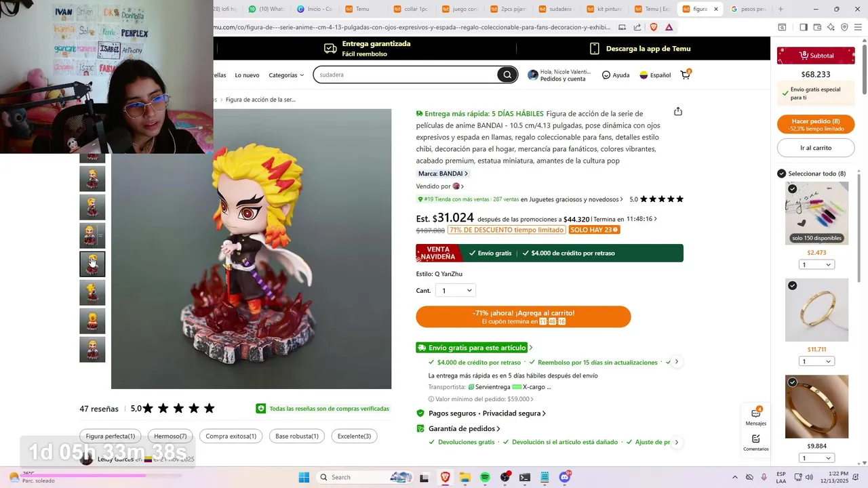The width and height of the screenshot is (868, 488).
Task: Open Discord from the taskbar
Action: (x=565, y=477)
